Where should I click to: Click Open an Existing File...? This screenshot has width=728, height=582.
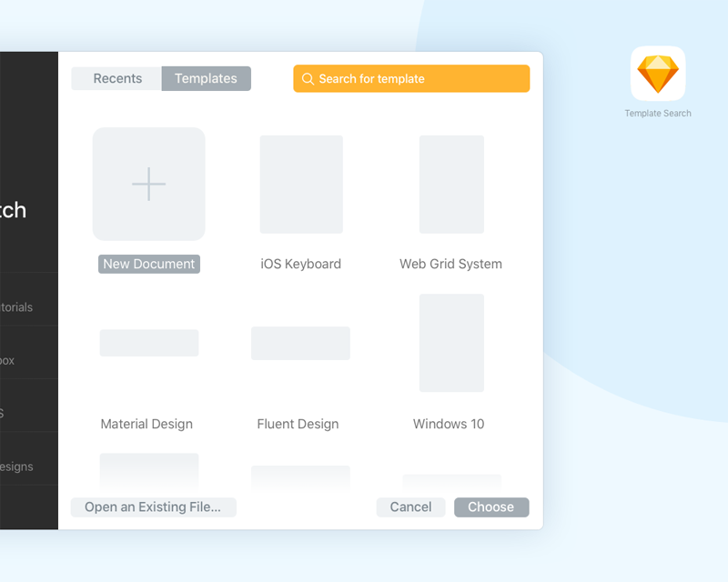coord(153,507)
